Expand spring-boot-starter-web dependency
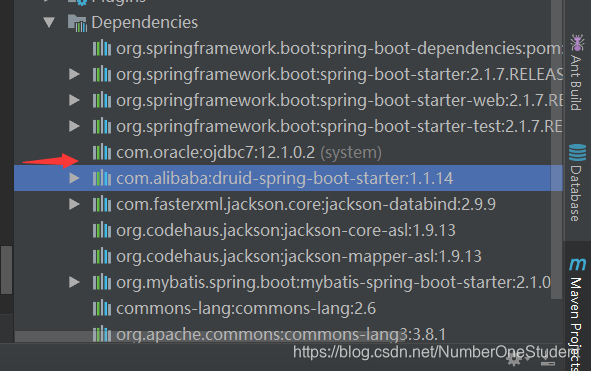Image resolution: width=591 pixels, height=371 pixels. click(x=74, y=100)
